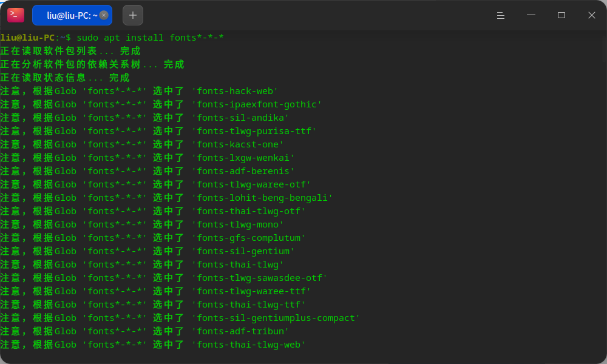Click the line mentioning 'fonts-lxgw-wenkai'
607x364 pixels.
[147, 158]
